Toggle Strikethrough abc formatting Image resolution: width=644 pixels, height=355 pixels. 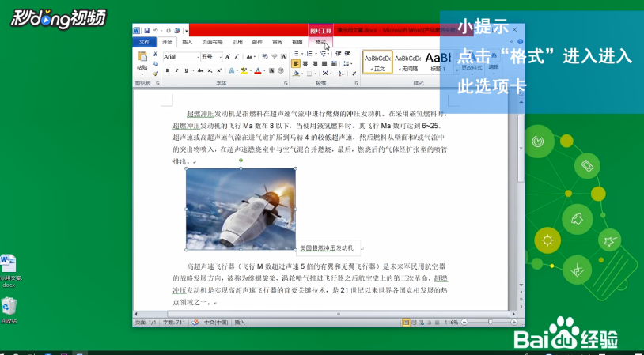[200, 70]
